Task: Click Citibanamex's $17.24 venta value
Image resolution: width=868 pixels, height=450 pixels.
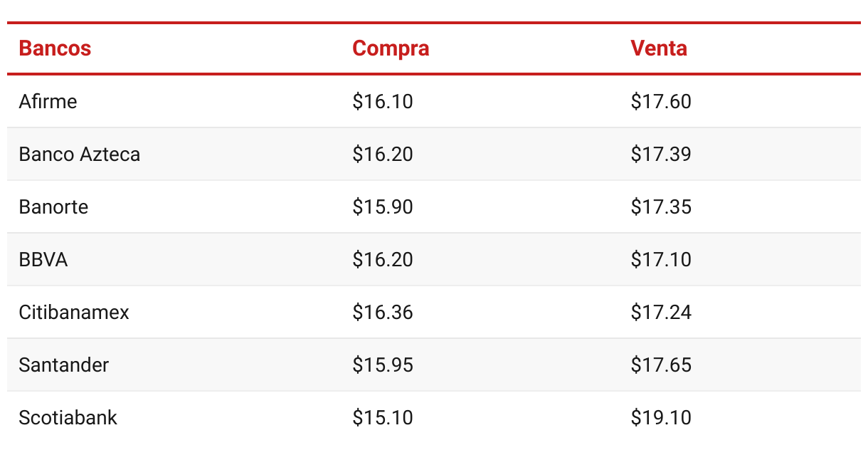Action: point(661,312)
